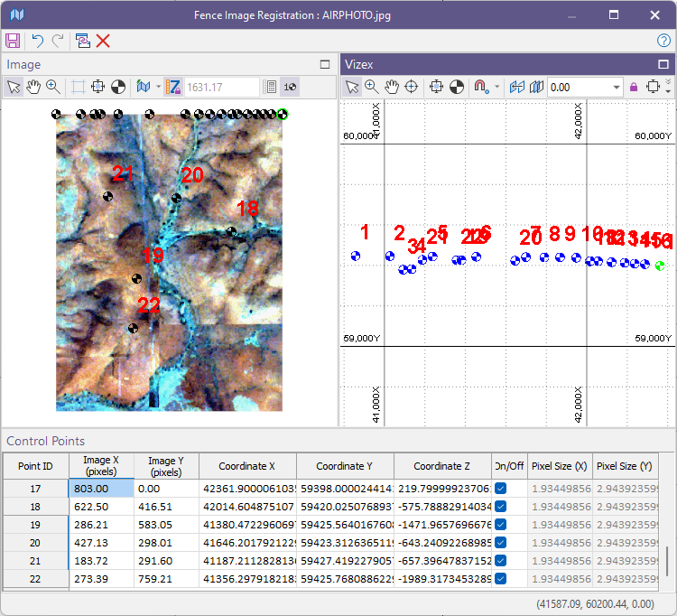Expand the snap magnet dropdown arrow
Viewport: 677px width, 616px height.
[496, 88]
